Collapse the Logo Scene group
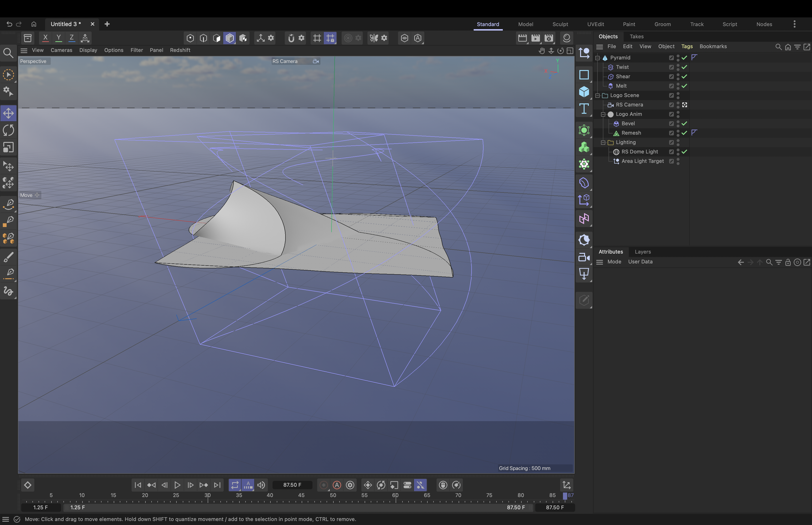This screenshot has height=525, width=812. click(598, 95)
